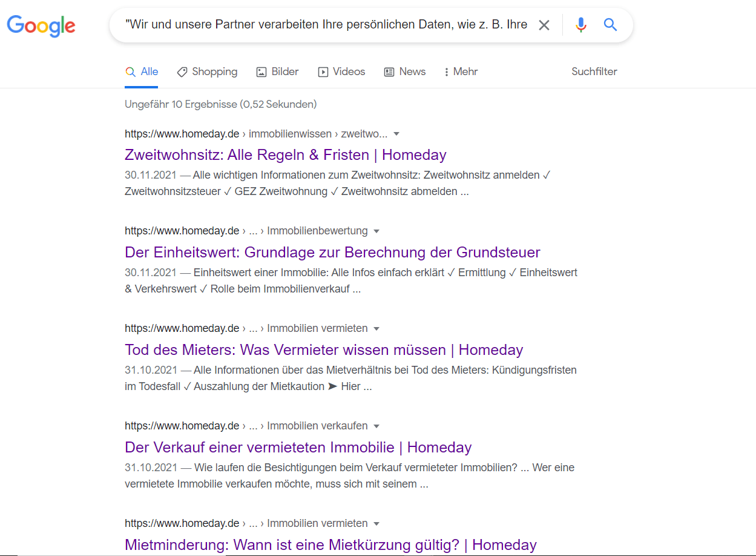Viewport: 756px width, 556px height.
Task: Open the Mehr dropdown menu
Action: (x=461, y=71)
